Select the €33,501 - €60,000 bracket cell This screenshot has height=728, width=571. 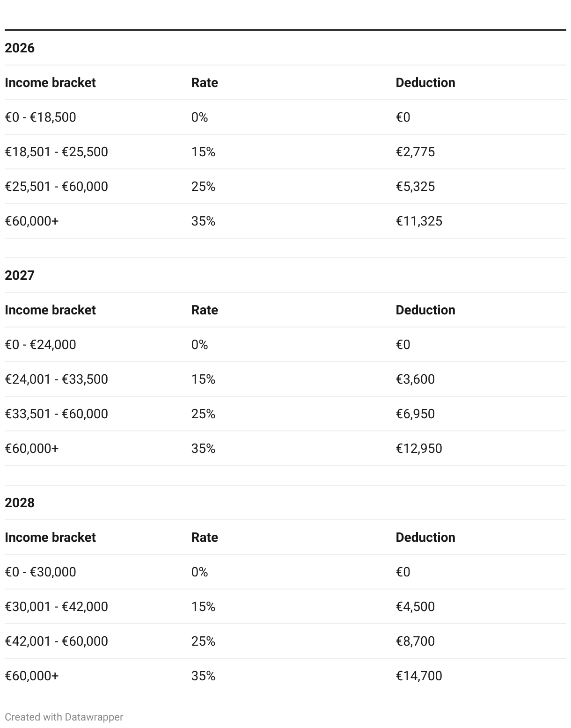[56, 414]
